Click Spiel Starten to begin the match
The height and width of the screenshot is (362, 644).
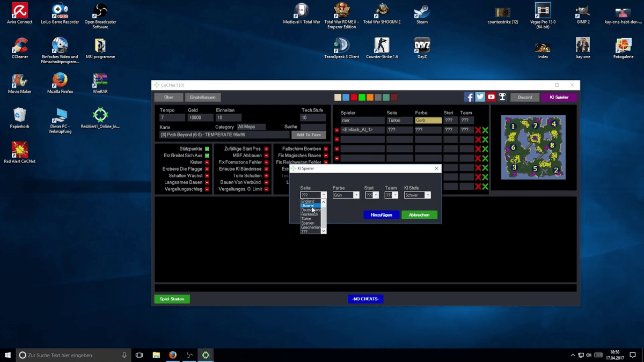coord(172,299)
